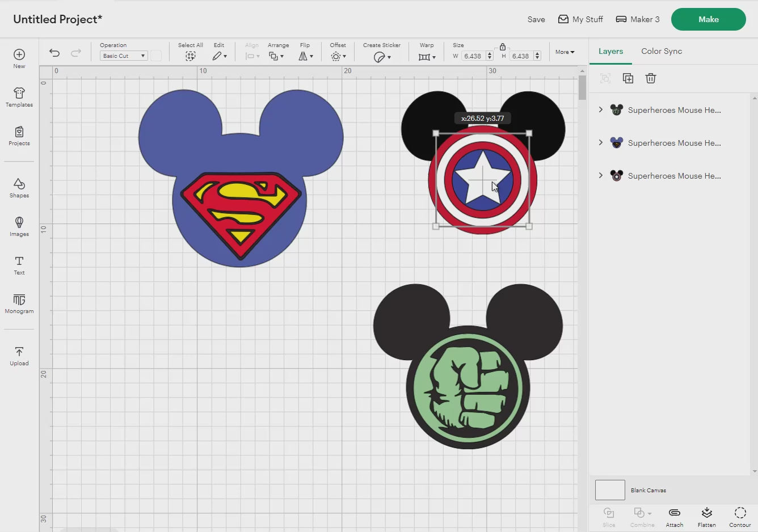Click the green Make button

[x=709, y=19]
